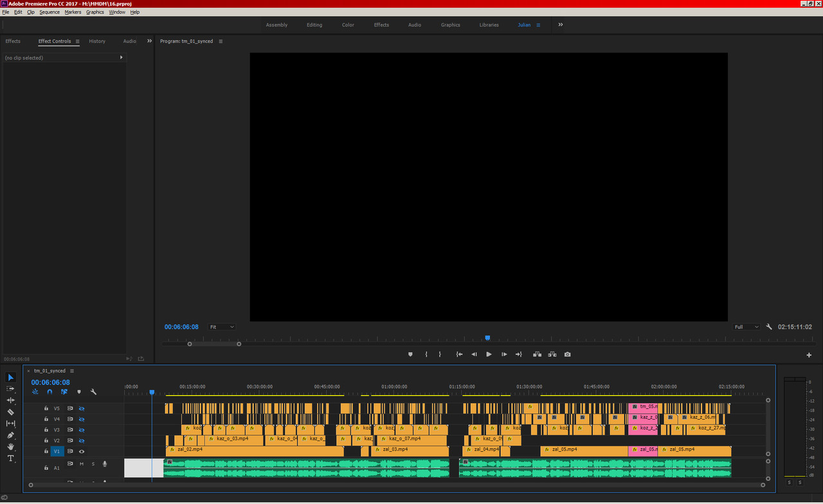Switch to the History tab
The width and height of the screenshot is (823, 504).
pos(97,41)
